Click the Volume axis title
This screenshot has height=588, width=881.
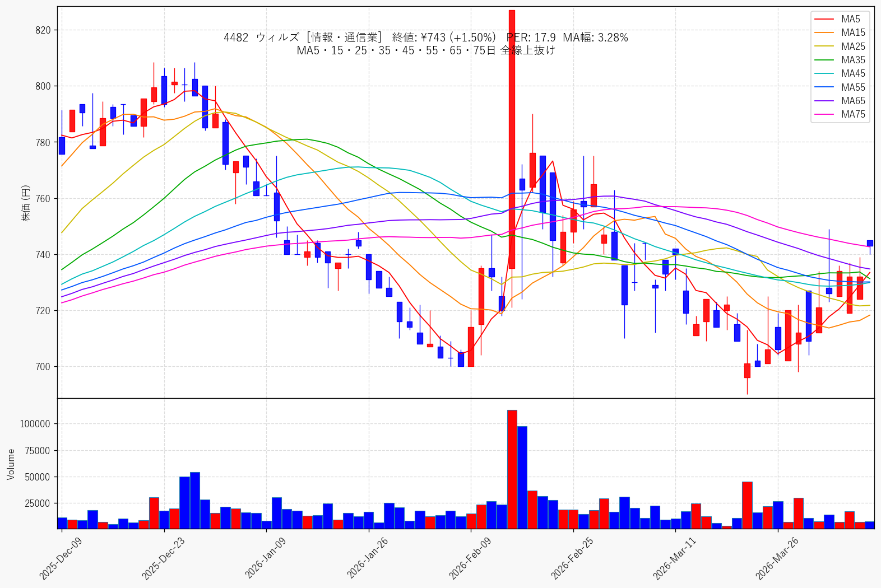click(11, 464)
